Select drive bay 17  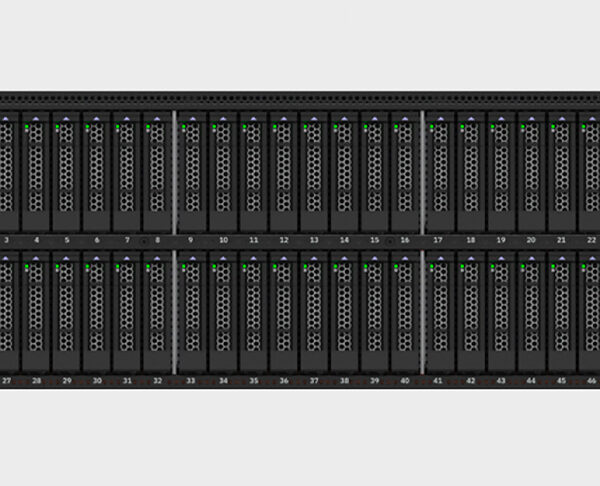click(x=440, y=172)
